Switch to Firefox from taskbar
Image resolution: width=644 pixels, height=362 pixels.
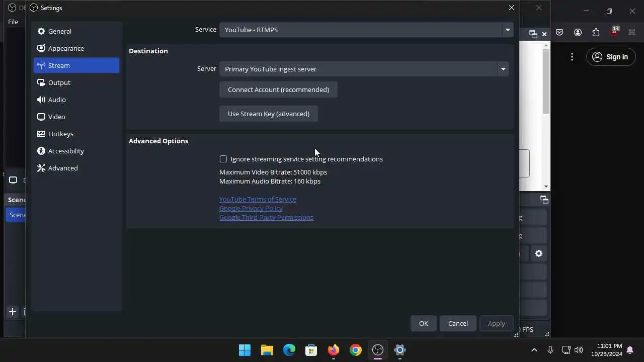coord(334,350)
